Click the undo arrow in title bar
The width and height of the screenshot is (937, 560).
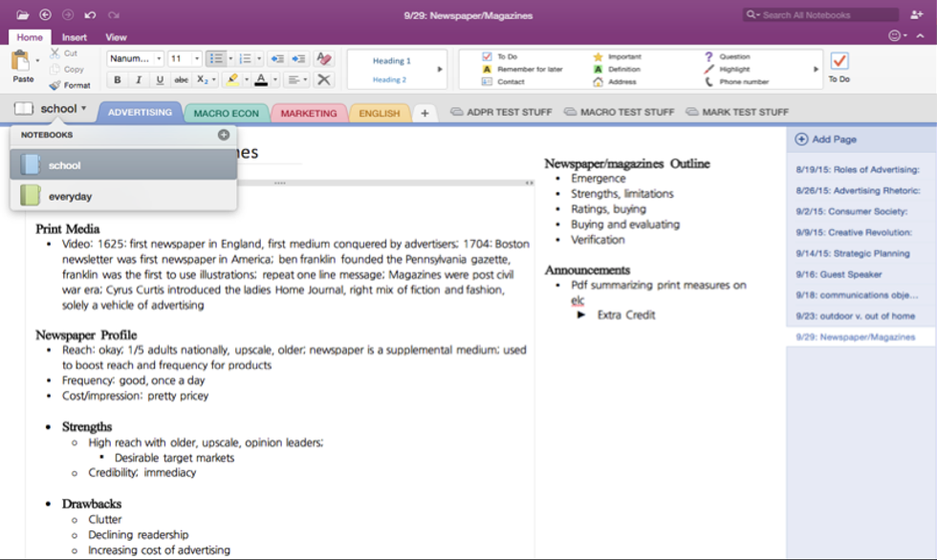pos(90,14)
